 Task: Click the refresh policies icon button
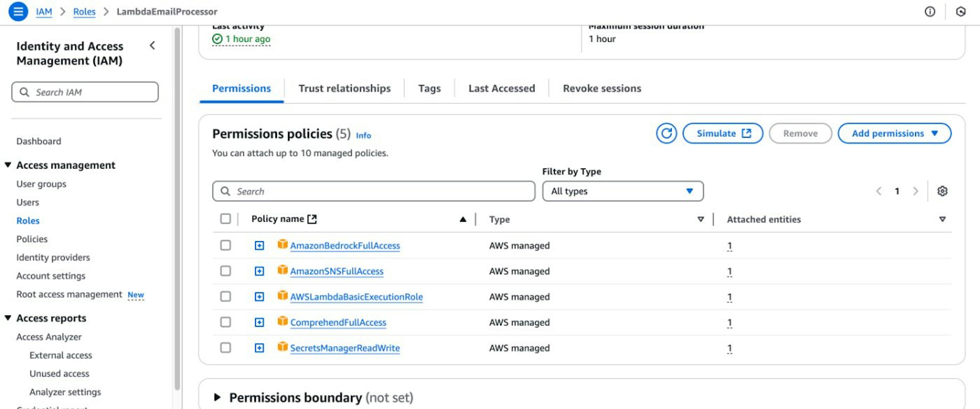click(x=666, y=134)
